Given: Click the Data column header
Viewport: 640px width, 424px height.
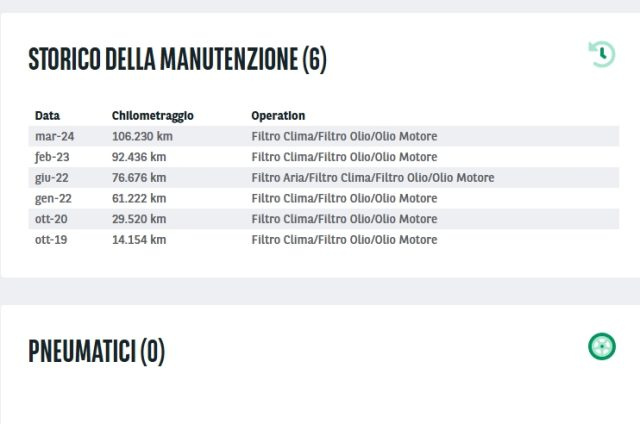Looking at the screenshot, I should (x=47, y=116).
